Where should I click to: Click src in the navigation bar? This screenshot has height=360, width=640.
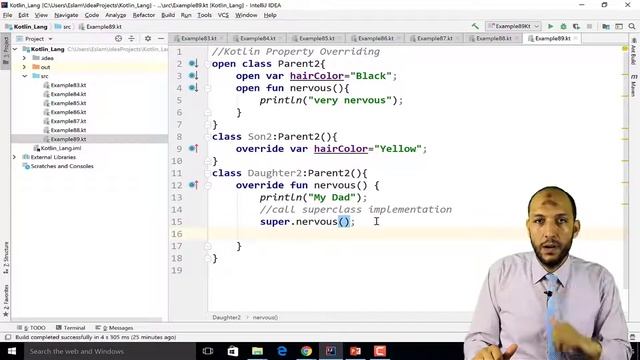[63, 27]
